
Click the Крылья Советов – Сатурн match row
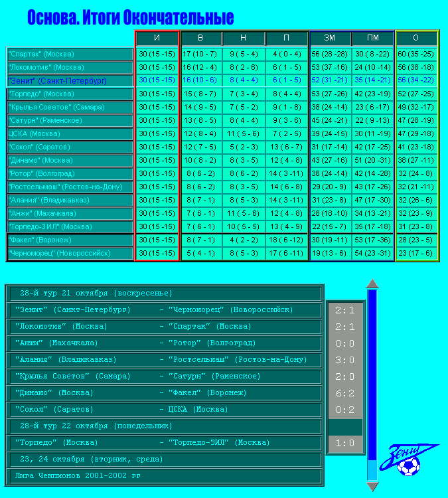point(165,376)
